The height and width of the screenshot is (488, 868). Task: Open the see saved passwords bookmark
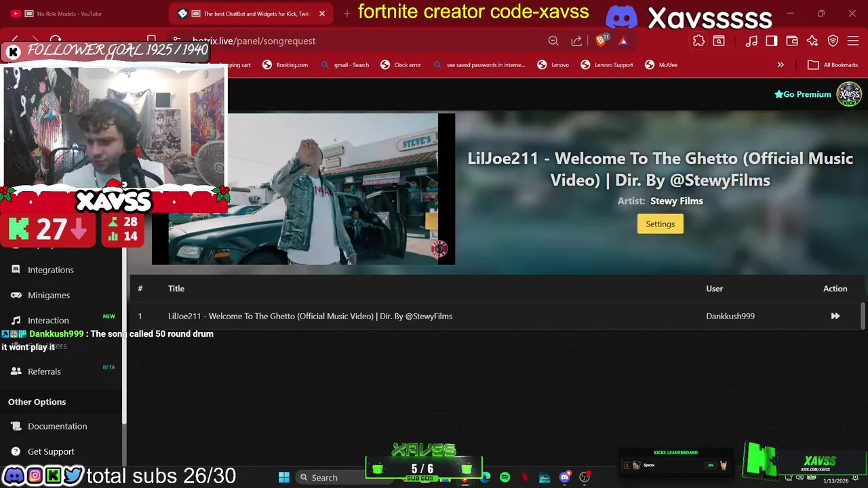pyautogui.click(x=479, y=65)
